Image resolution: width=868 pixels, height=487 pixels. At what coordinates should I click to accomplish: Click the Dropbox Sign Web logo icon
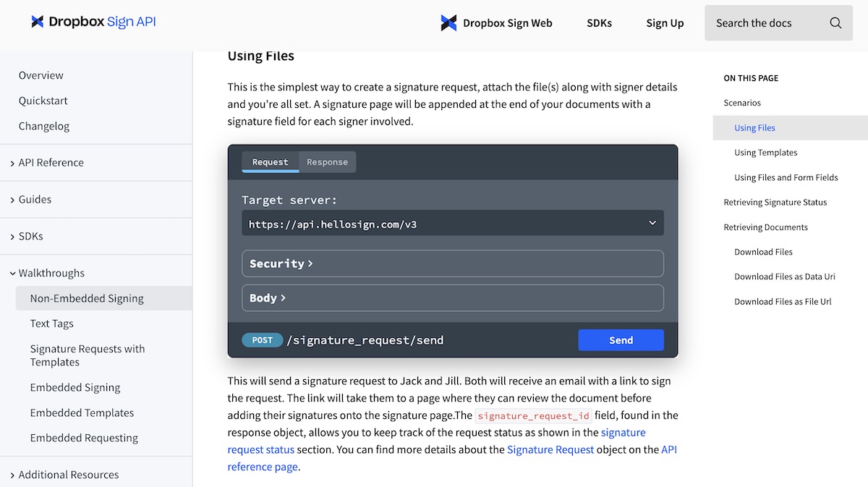[448, 23]
